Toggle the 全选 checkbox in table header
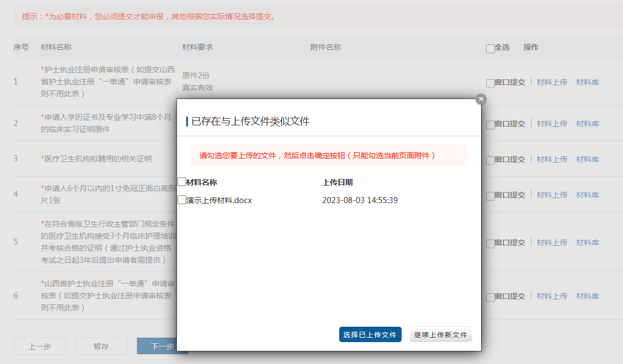 click(490, 49)
